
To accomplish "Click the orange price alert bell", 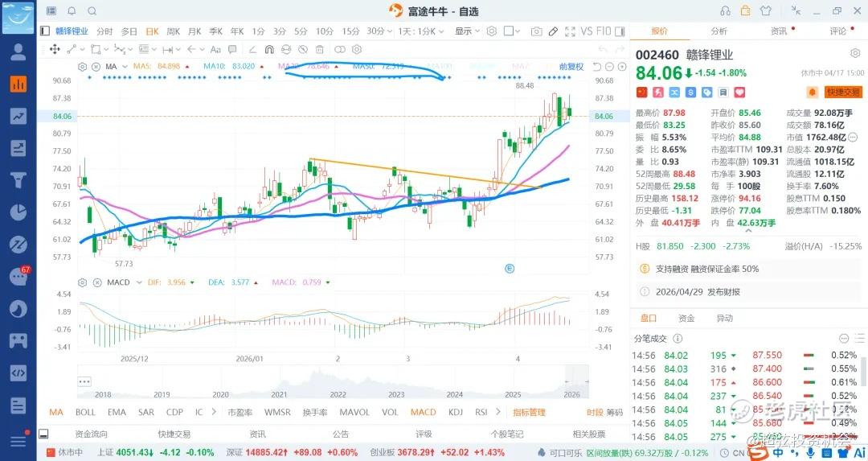I will 812,93.
